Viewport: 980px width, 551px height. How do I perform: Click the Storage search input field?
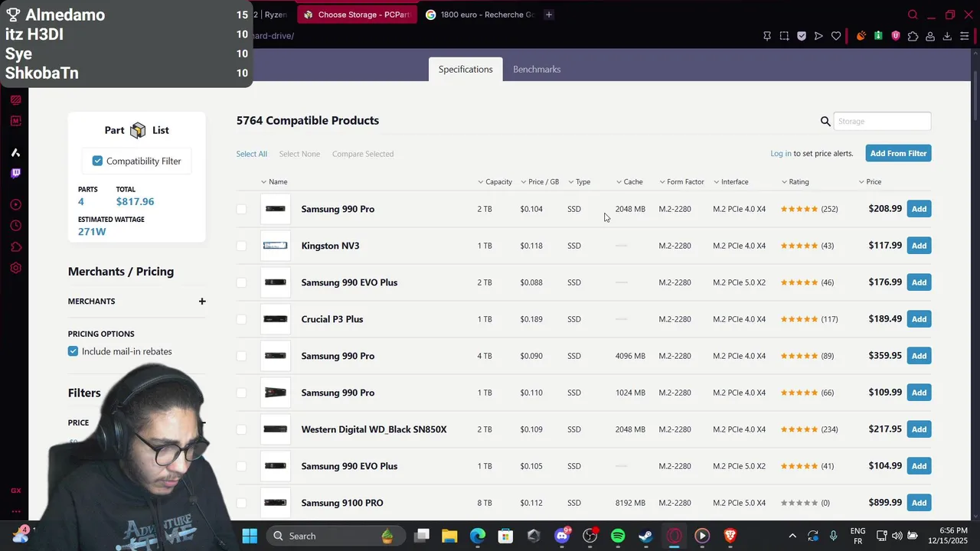click(882, 121)
